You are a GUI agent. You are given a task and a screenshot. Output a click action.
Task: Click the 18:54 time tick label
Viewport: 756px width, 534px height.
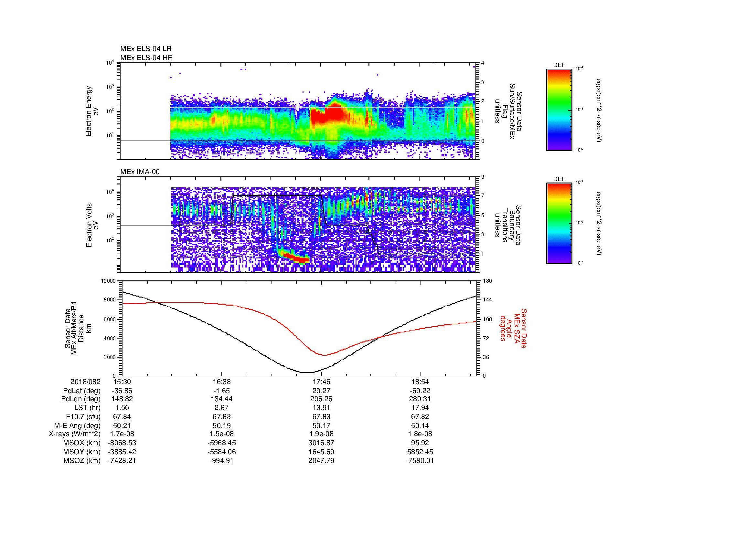click(x=420, y=382)
